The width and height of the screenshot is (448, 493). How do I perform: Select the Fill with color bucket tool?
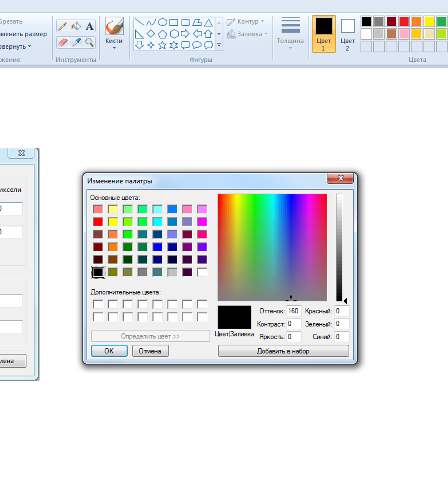tap(76, 26)
